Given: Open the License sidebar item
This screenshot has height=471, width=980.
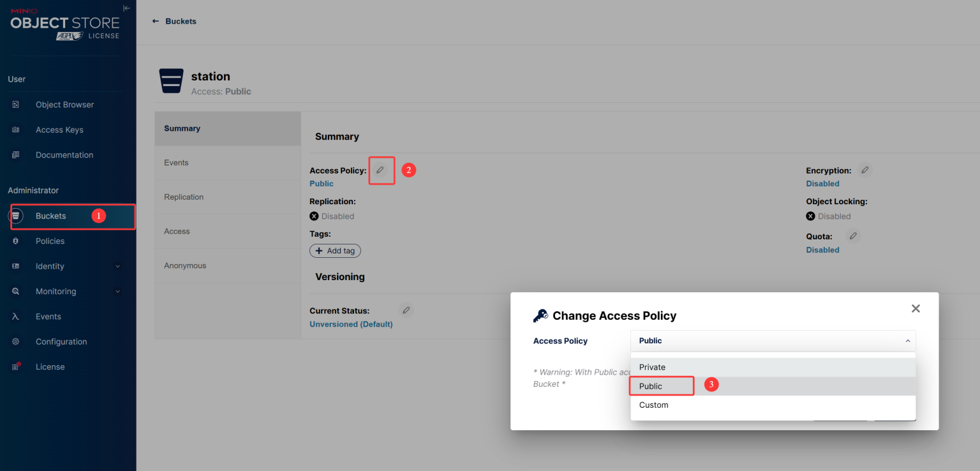Looking at the screenshot, I should [x=50, y=367].
